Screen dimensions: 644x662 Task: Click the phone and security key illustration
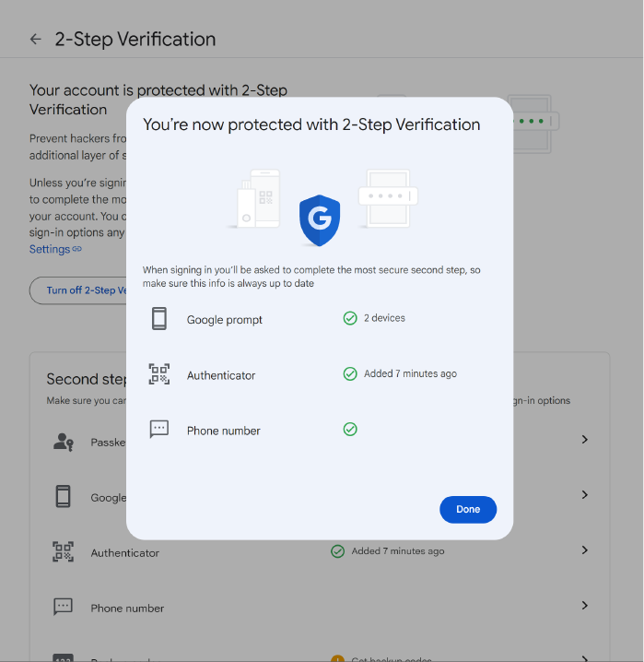[x=255, y=198]
